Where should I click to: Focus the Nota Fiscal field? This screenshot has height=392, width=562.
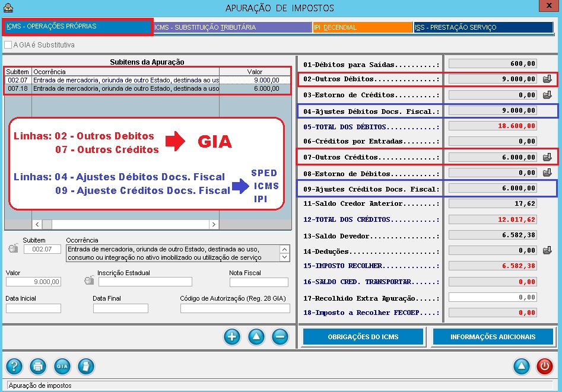pyautogui.click(x=259, y=282)
